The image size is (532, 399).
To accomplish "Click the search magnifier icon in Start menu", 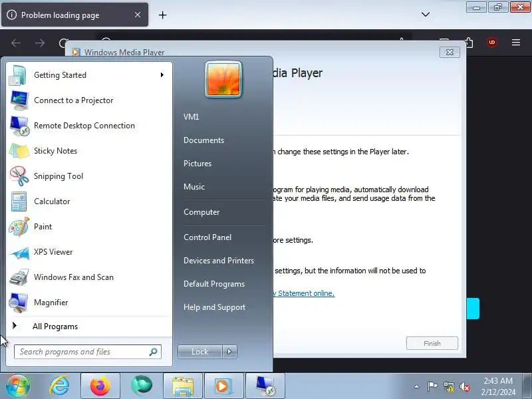I will 154,352.
